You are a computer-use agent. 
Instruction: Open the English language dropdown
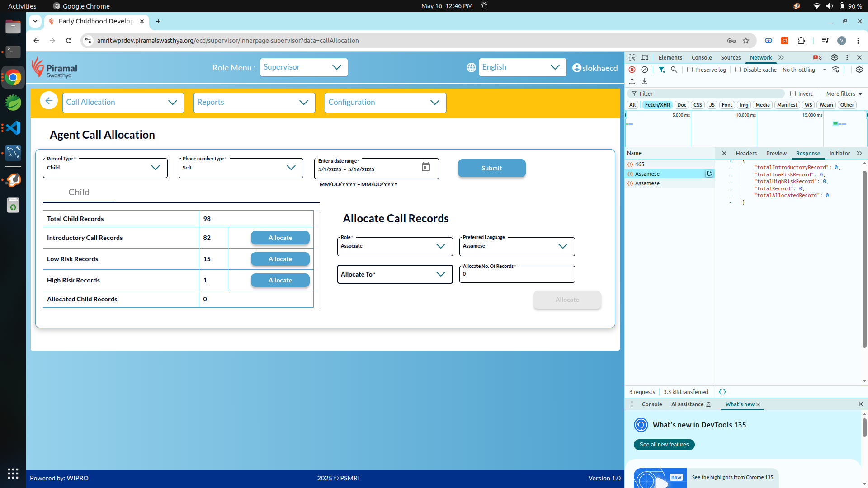tap(522, 67)
